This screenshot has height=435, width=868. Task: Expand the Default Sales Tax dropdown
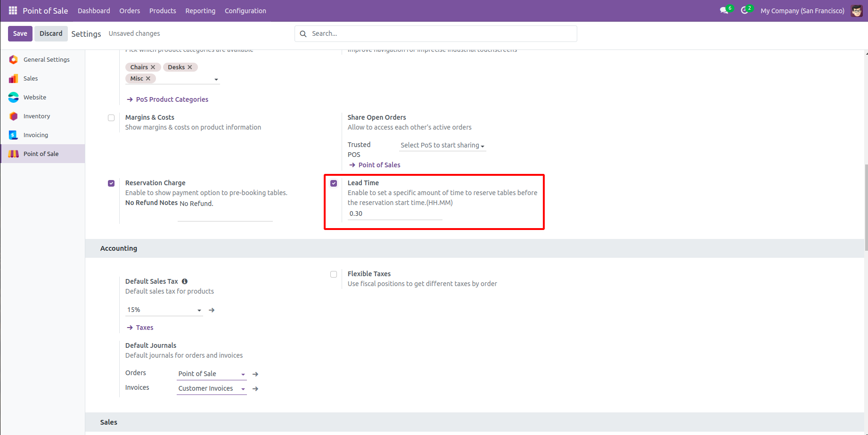199,310
